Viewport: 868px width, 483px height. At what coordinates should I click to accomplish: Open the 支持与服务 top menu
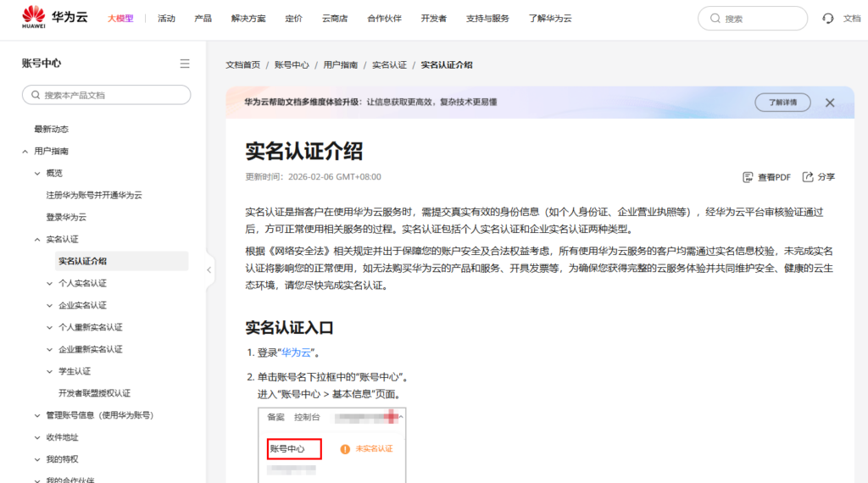point(487,19)
